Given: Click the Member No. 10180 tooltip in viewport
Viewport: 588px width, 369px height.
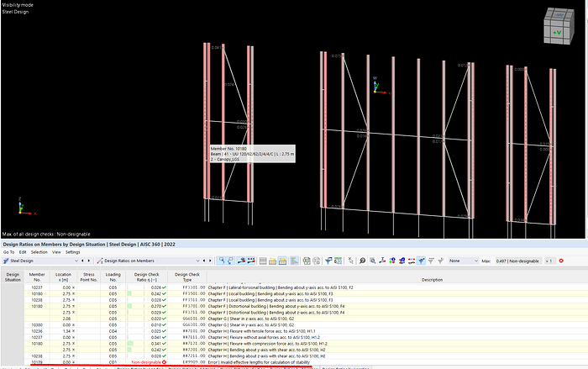Looking at the screenshot, I should (252, 154).
